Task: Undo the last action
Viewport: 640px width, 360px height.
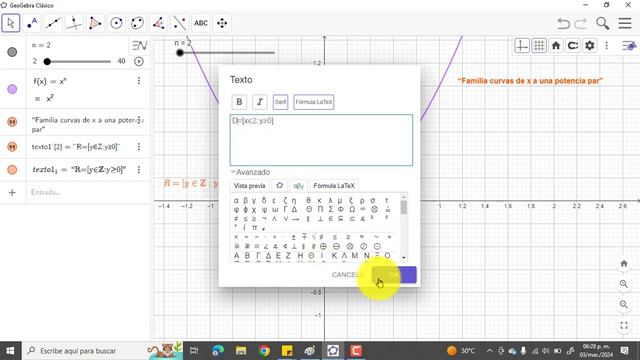Action: [563, 23]
